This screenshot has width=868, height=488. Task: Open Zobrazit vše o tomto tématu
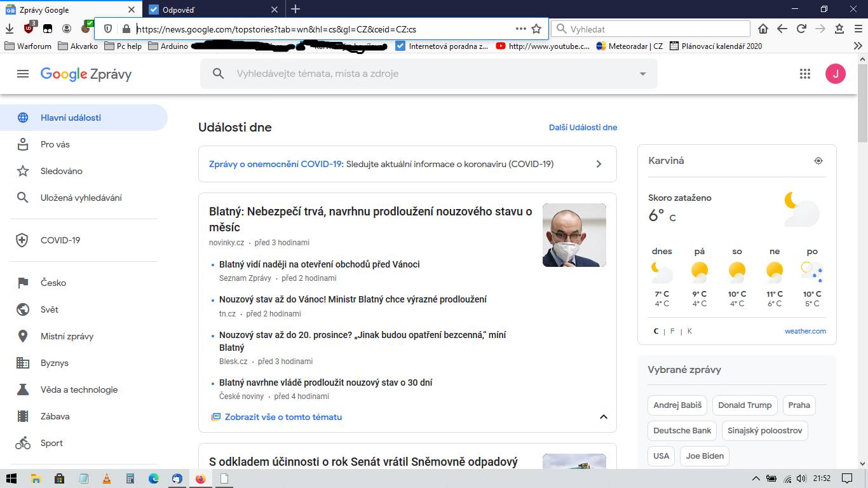click(x=283, y=417)
